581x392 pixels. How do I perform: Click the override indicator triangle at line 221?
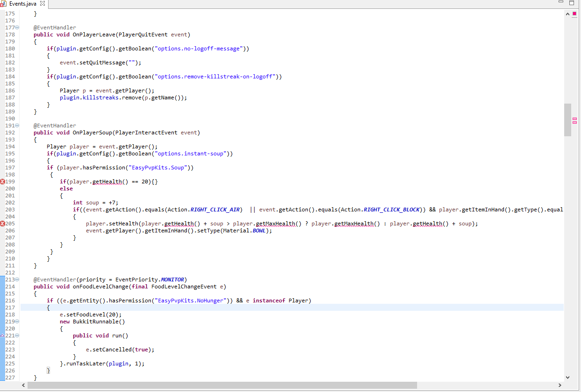point(2,336)
